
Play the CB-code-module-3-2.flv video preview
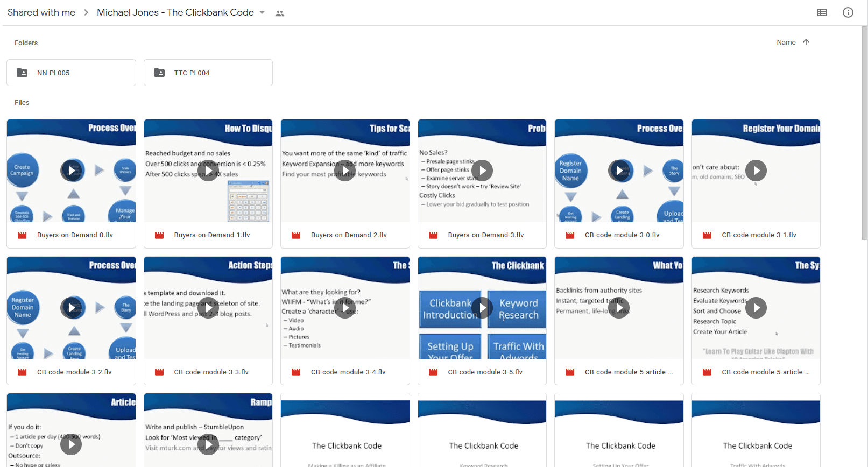(x=72, y=308)
